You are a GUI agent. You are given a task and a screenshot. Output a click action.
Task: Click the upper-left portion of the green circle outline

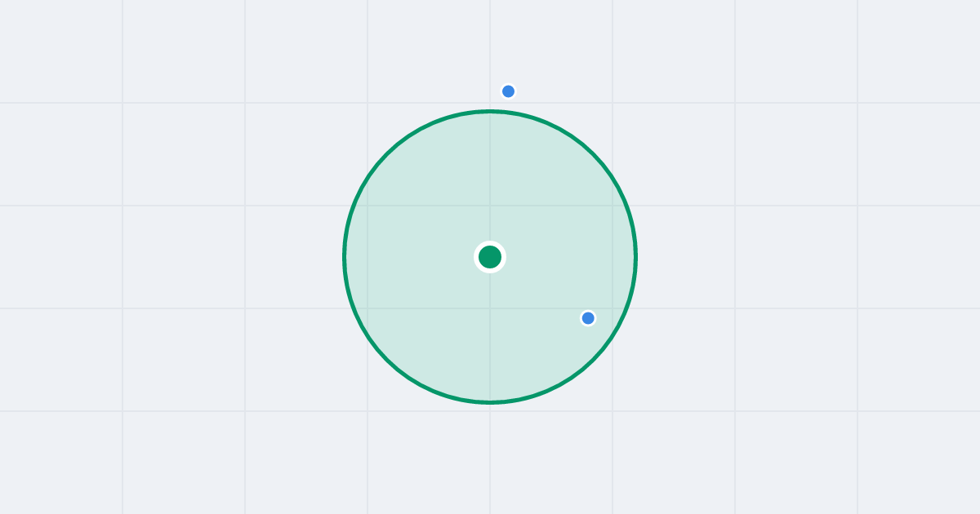387,154
